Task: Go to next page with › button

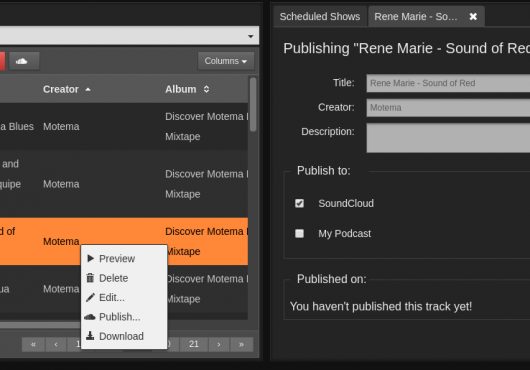Action: 219,344
